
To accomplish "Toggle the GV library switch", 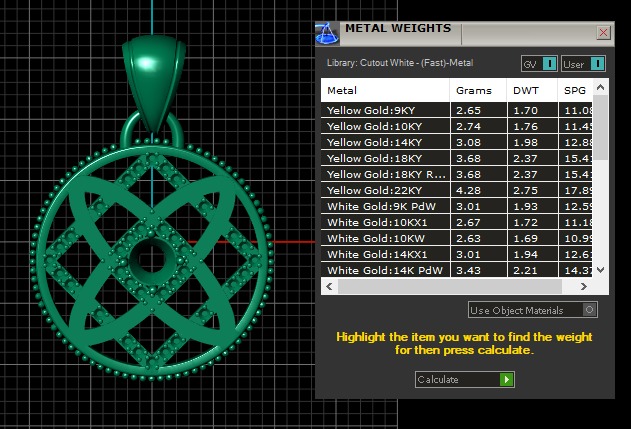I will pyautogui.click(x=539, y=64).
